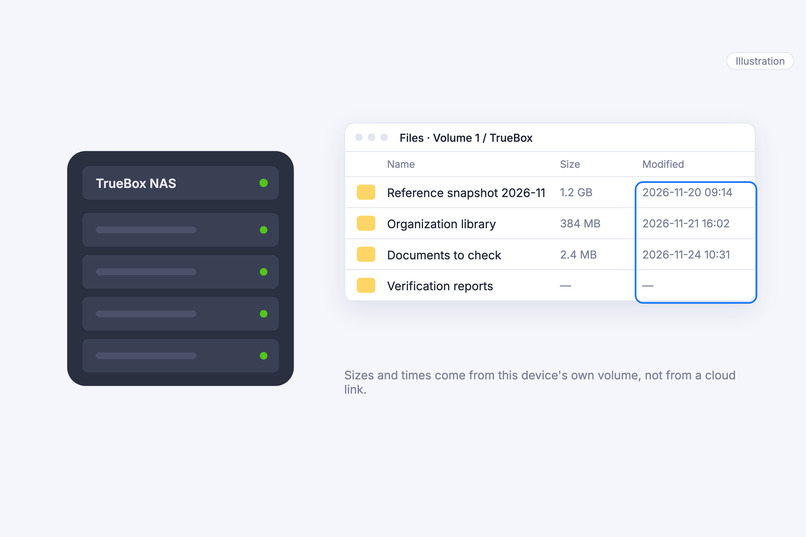The width and height of the screenshot is (806, 537).
Task: Click the 2026-11-24 10:31 modified time
Action: tap(686, 254)
